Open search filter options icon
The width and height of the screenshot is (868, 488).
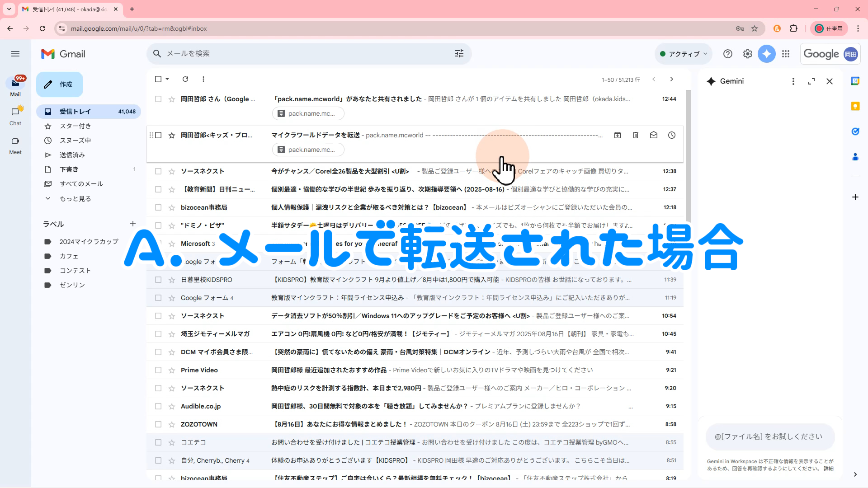click(459, 54)
